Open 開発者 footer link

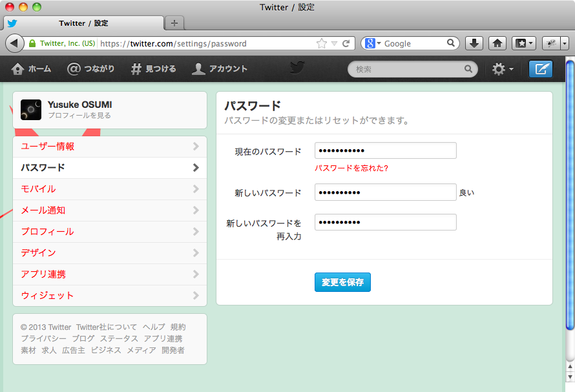pyautogui.click(x=173, y=350)
